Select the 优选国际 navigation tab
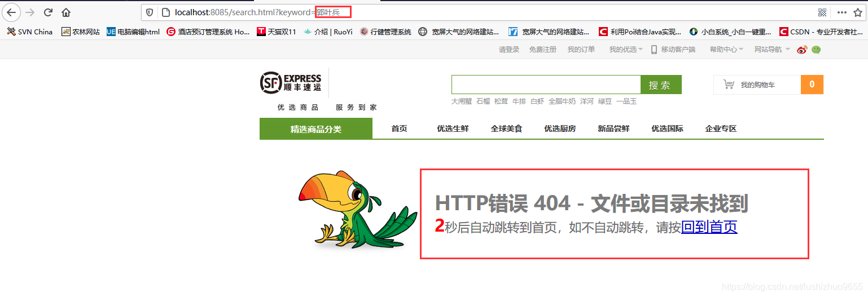Viewport: 868px width, 297px height. (x=667, y=128)
